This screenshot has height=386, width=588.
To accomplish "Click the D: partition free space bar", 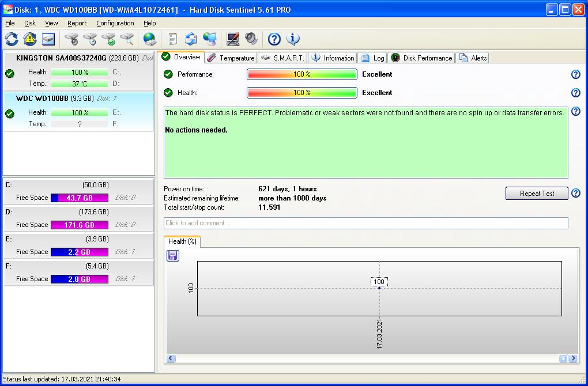I will [80, 225].
